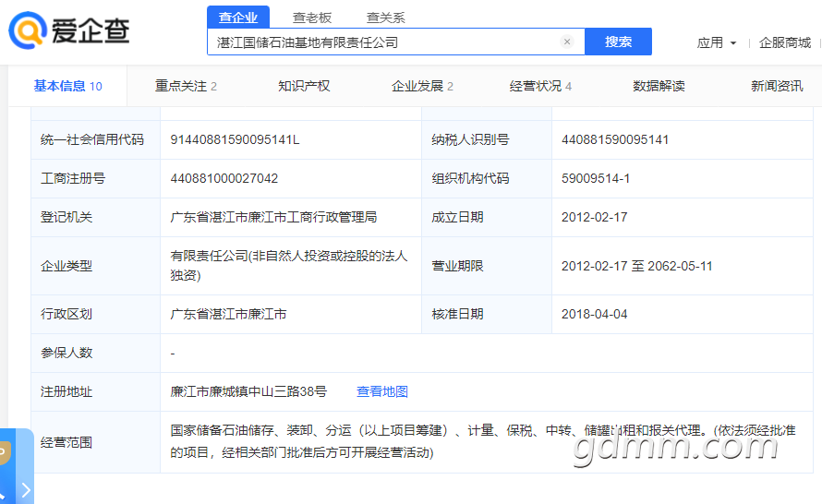Click the 查看地图 link beside the address
The image size is (822, 504).
pyautogui.click(x=382, y=391)
